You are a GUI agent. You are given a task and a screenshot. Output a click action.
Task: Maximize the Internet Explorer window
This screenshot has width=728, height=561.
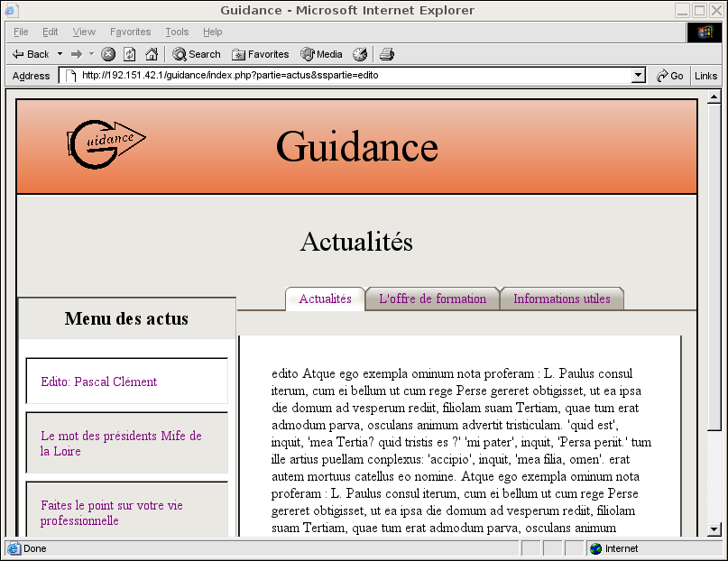point(699,10)
